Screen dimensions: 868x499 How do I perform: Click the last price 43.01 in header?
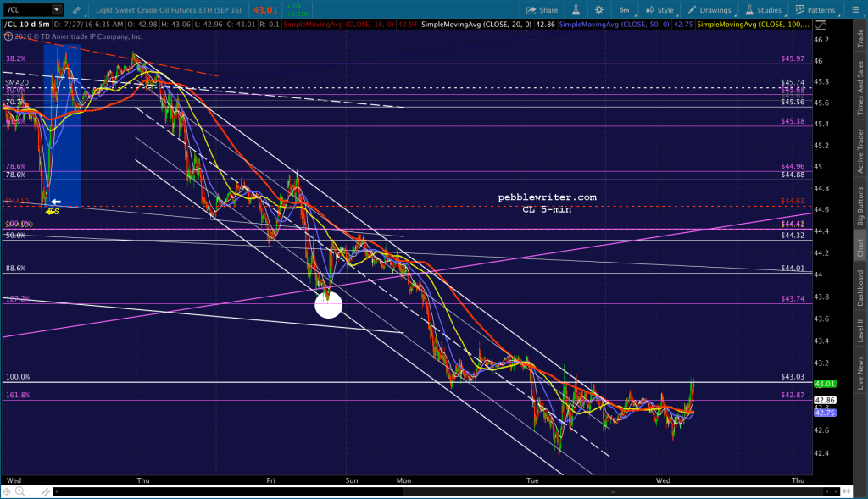(265, 10)
